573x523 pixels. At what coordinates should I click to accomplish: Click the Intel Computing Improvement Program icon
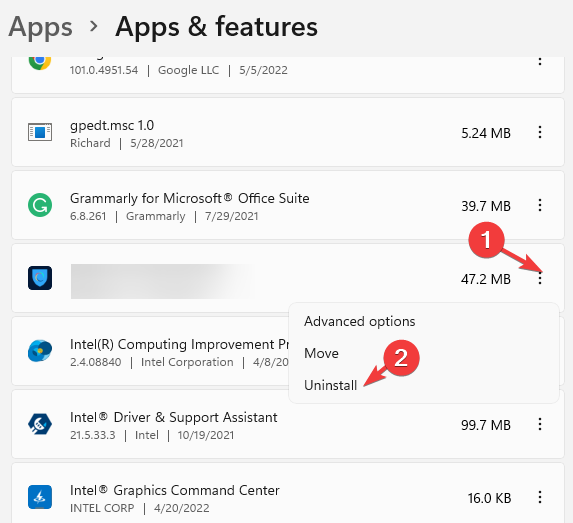[40, 351]
